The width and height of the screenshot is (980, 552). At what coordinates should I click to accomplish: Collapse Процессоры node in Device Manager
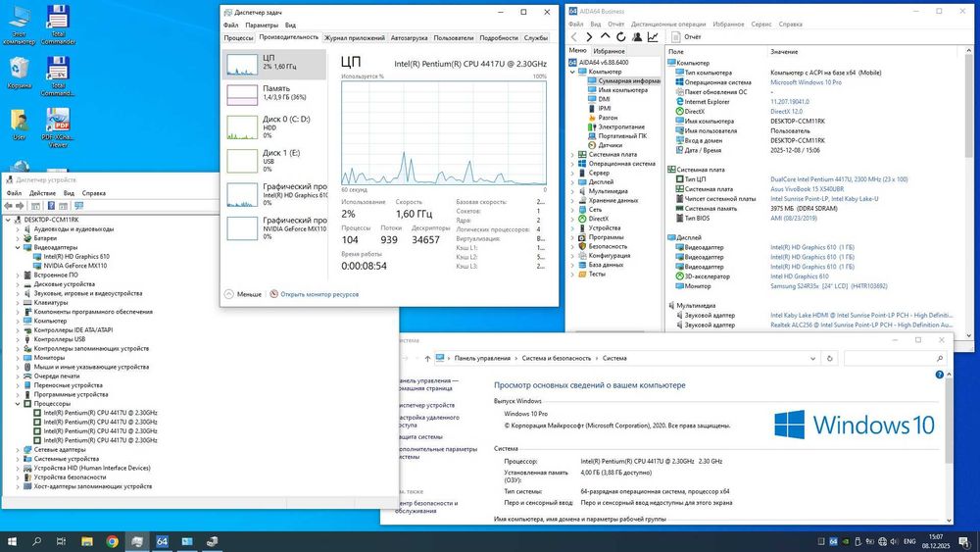[18, 404]
